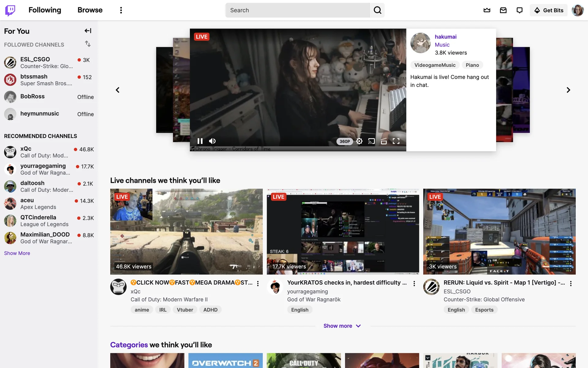The height and width of the screenshot is (368, 588).
Task: Open Prime Loot crown icon
Action: [x=487, y=10]
